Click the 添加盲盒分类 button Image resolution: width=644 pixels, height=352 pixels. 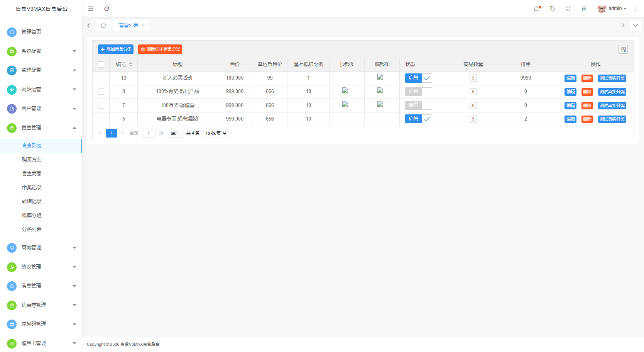(116, 49)
